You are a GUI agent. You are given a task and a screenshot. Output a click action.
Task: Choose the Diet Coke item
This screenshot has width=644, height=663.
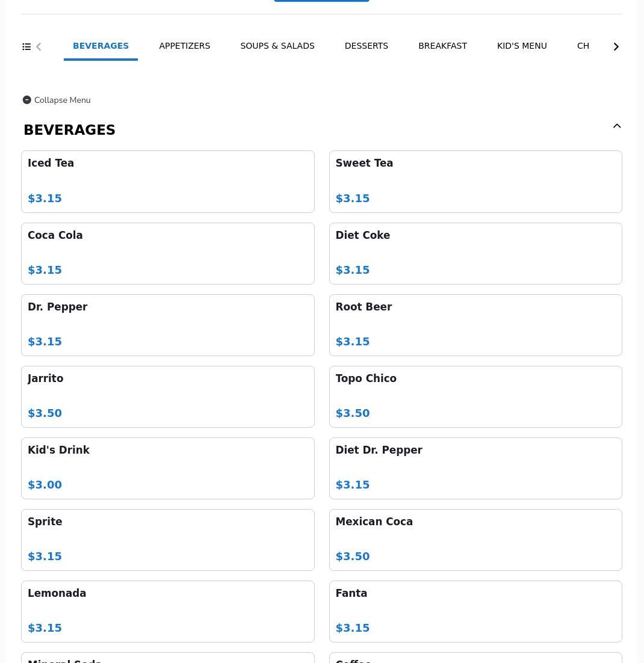[x=475, y=254]
